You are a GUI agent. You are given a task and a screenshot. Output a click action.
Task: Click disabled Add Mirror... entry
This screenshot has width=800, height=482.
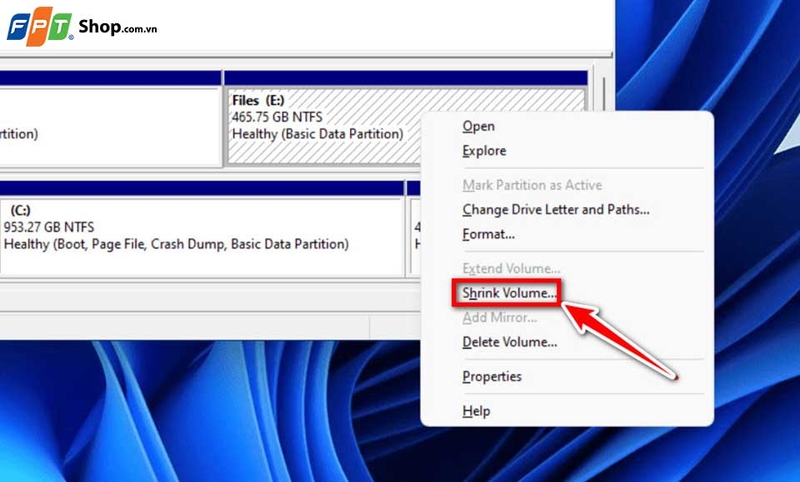pos(499,317)
